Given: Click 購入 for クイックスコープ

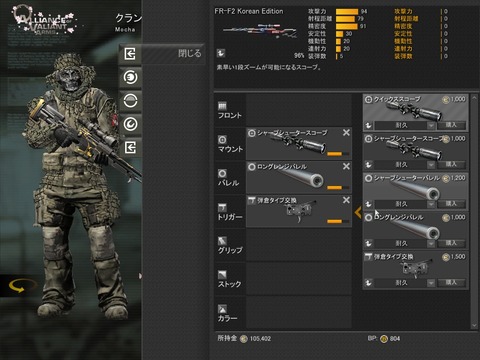Looking at the screenshot, I should click(451, 125).
